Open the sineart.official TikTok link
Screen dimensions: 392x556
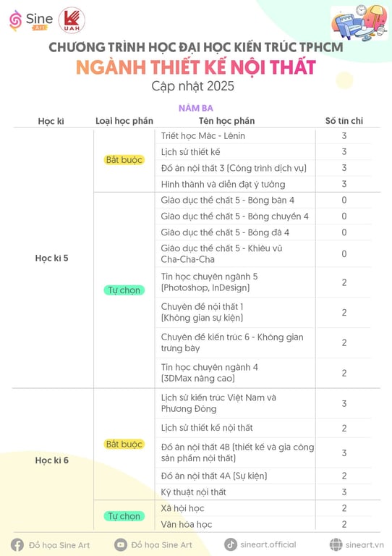(x=268, y=544)
